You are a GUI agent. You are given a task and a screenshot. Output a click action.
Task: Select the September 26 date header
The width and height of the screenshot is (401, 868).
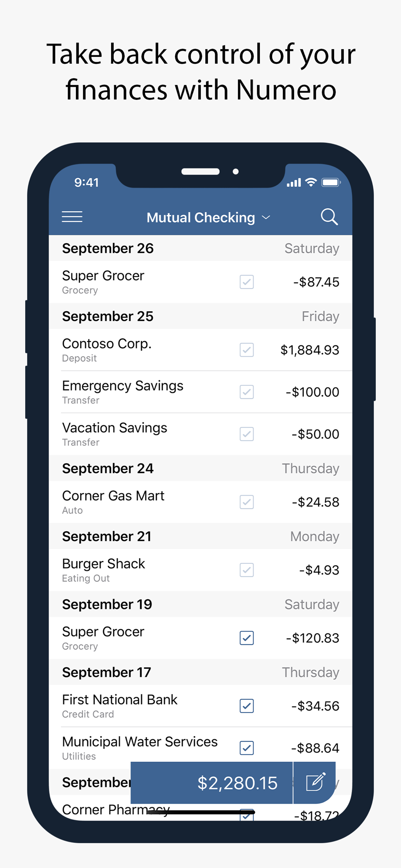click(x=108, y=248)
